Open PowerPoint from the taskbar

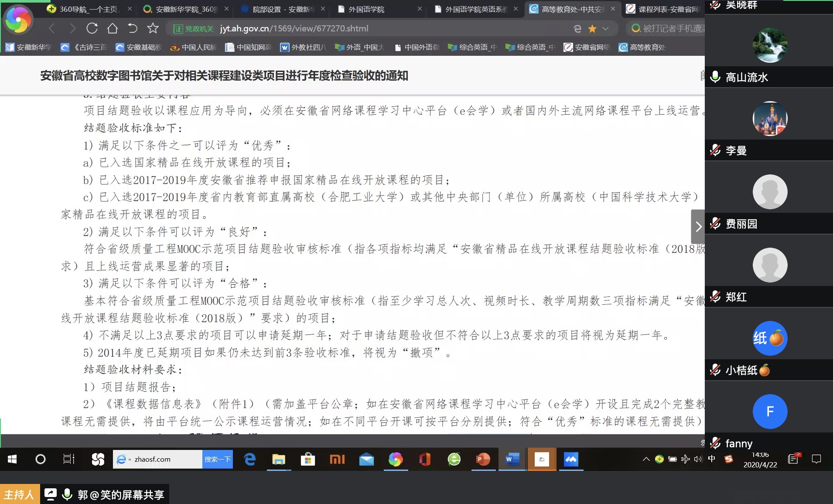pos(483,459)
